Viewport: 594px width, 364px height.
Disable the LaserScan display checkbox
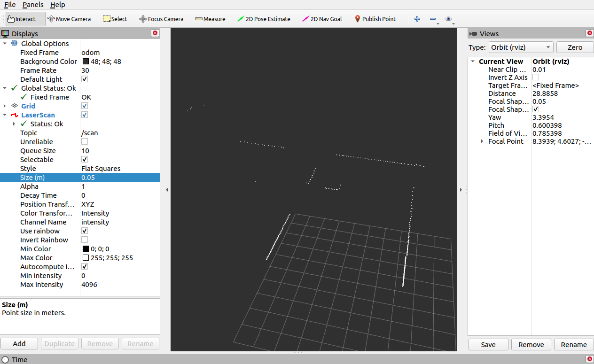(x=85, y=115)
